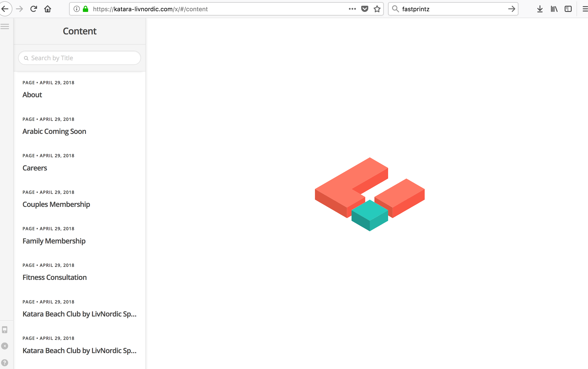Bookmark this page with the star icon
Screen dimensions: 588x369
point(377,9)
